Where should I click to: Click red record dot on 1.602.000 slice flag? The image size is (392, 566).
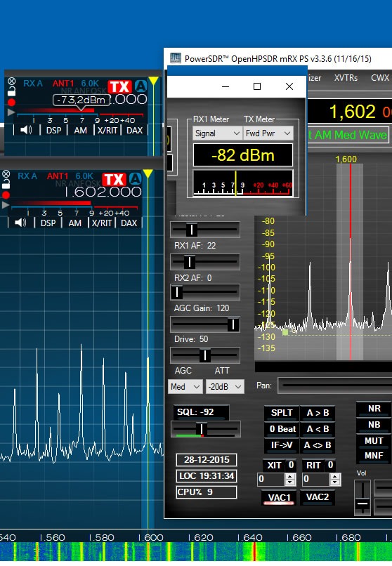(x=6, y=195)
